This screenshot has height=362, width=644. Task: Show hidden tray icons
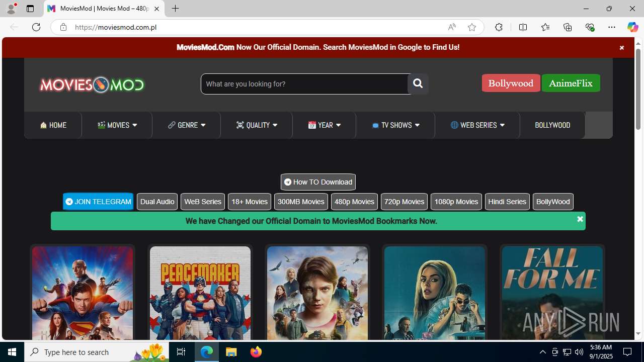[x=542, y=352]
